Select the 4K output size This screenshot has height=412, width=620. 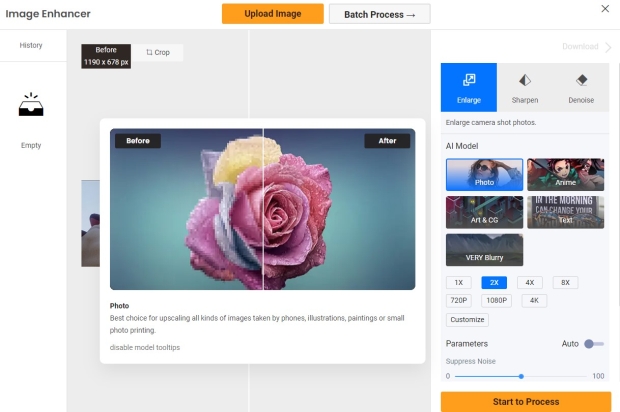534,300
